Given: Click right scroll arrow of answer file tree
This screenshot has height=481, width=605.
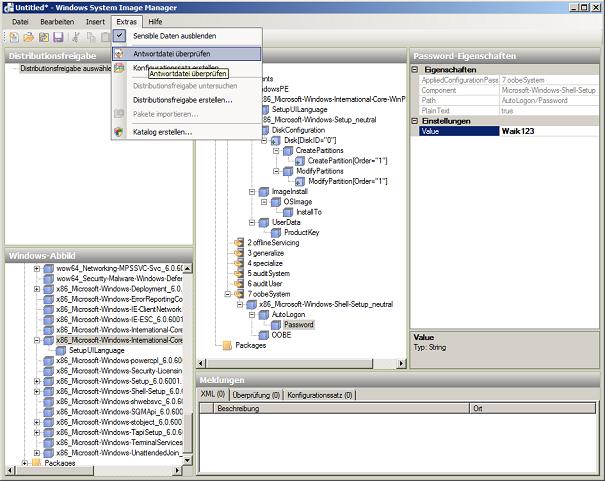Looking at the screenshot, I should pyautogui.click(x=401, y=363).
